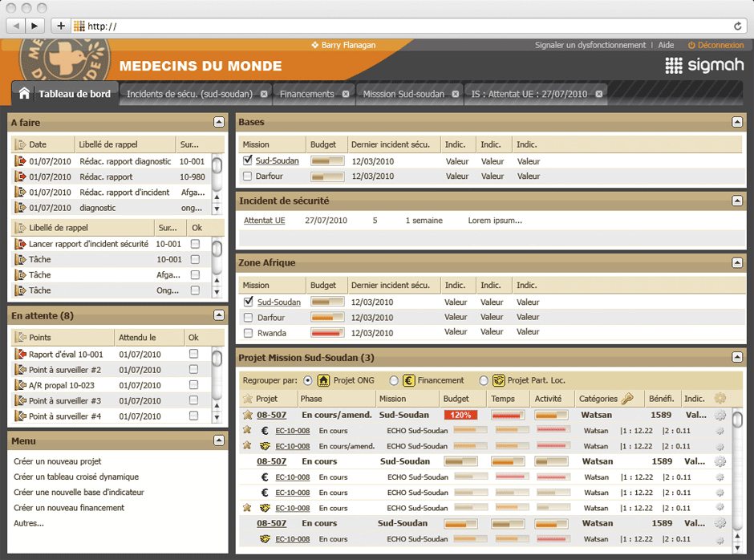Screen dimensions: 754x560
Task: Click Créer un nouveau financement
Action: (x=69, y=508)
